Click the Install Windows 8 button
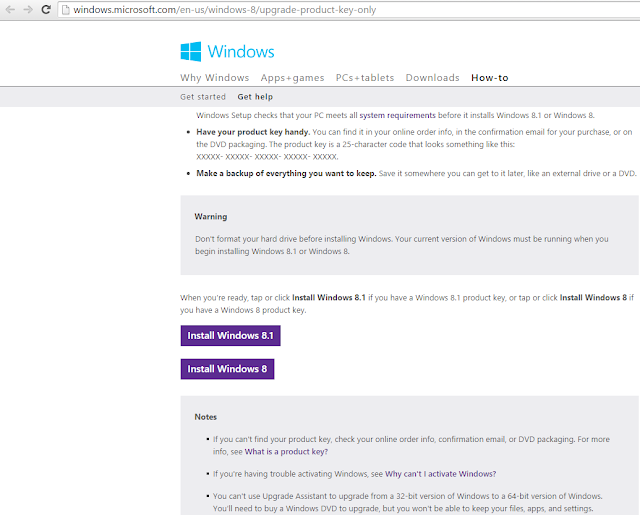Viewport: 640px width, 515px height. [227, 369]
